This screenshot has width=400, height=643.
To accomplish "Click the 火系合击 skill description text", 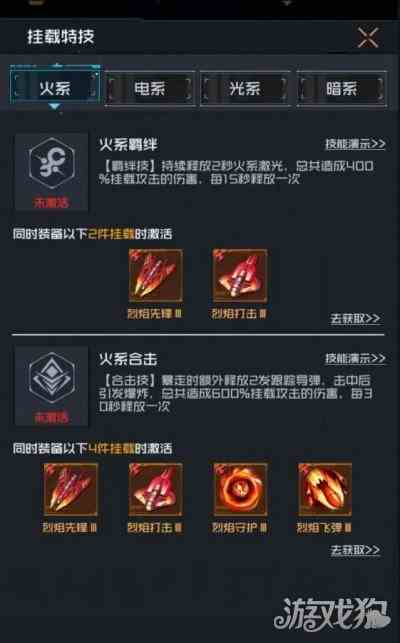I will pyautogui.click(x=236, y=394).
